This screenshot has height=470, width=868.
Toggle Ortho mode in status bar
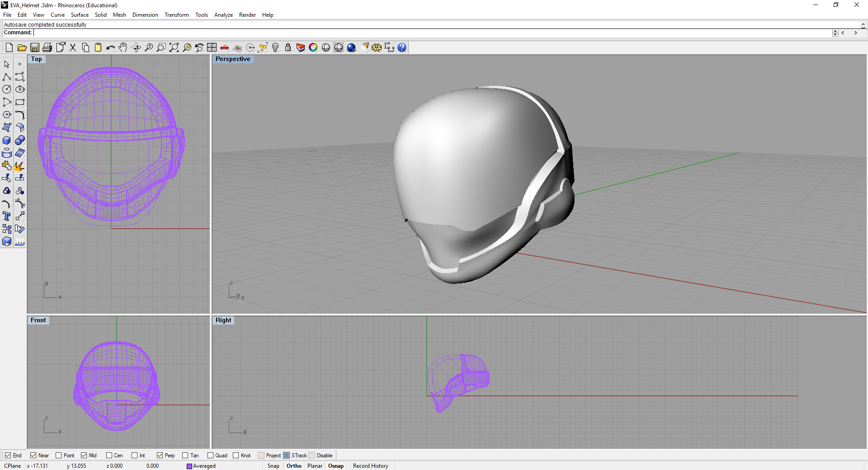[x=294, y=466]
